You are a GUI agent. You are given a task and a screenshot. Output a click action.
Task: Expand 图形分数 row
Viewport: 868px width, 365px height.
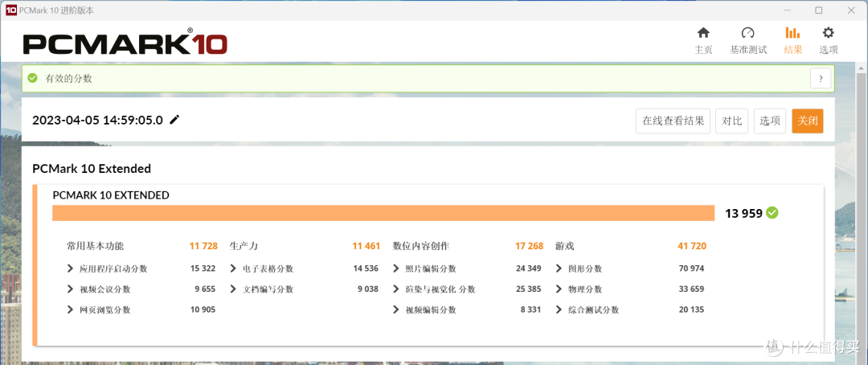coord(559,269)
